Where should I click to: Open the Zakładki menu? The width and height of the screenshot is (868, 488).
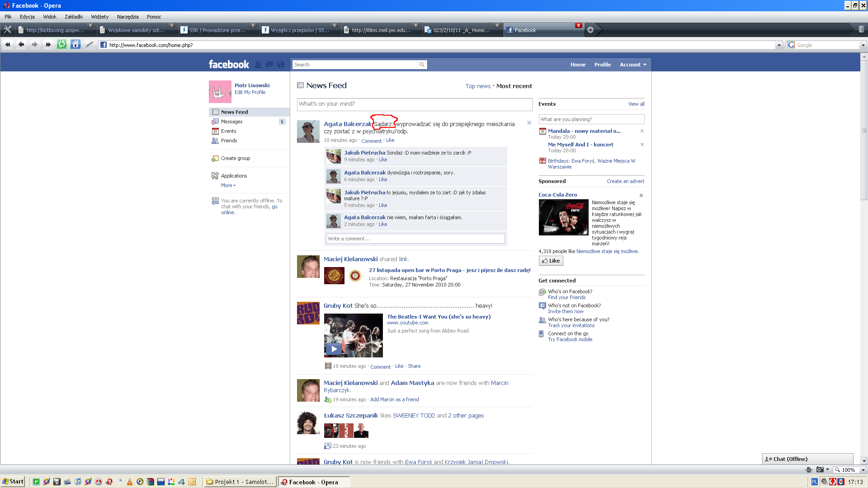coord(74,17)
